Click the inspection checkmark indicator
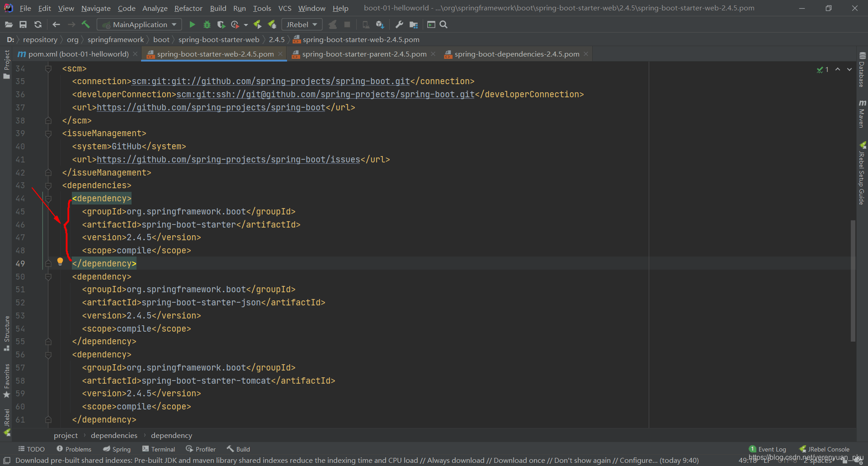Viewport: 868px width, 466px height. [x=822, y=69]
